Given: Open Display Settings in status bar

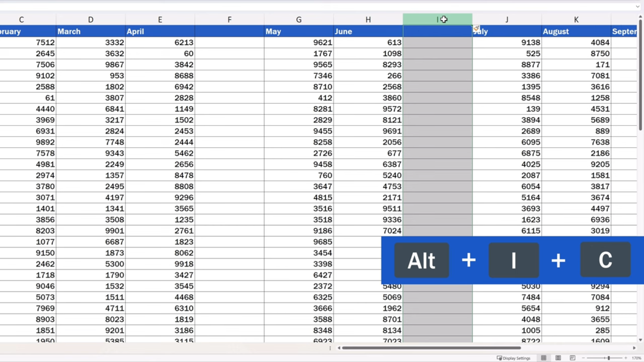Looking at the screenshot, I should 514,358.
